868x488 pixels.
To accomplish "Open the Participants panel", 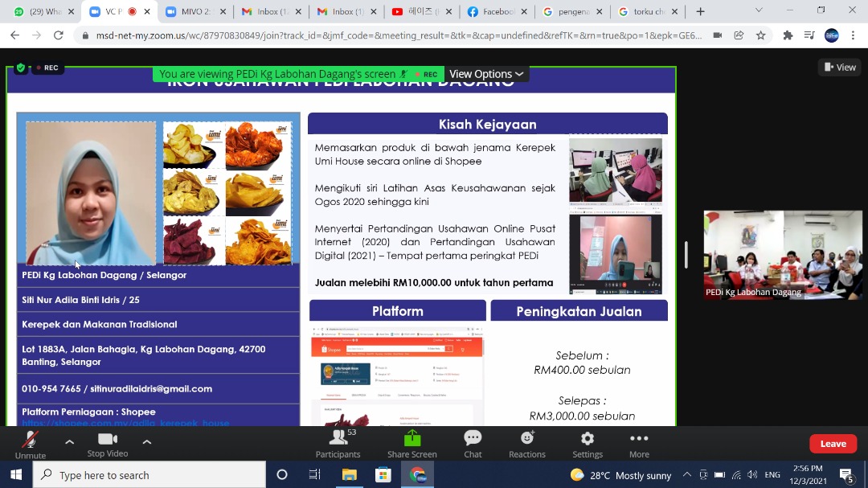I will [x=338, y=443].
